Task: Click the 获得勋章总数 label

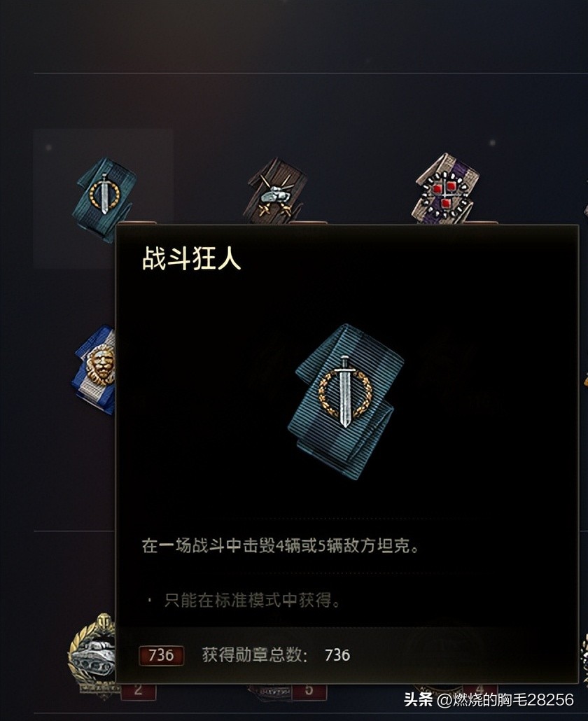Action: point(255,654)
